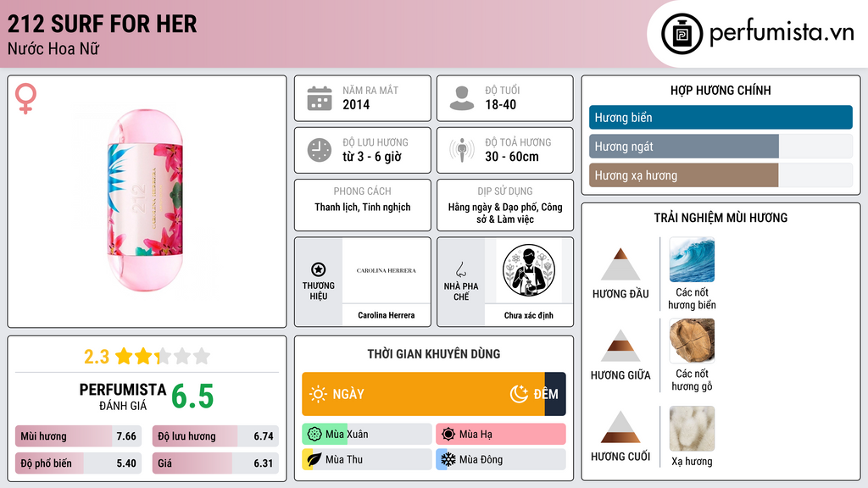Screen dimensions: 868x488
Task: Click the autumn leaf icon for Mùa Thu
Action: pos(314,459)
